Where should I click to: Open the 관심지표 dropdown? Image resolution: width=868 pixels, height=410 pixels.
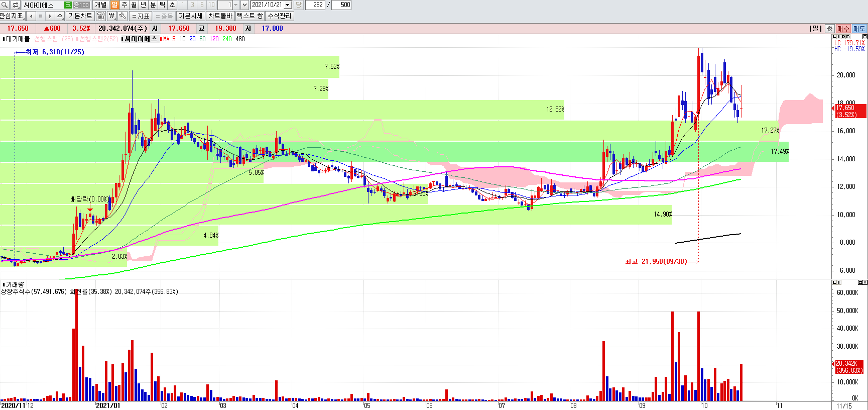pos(13,16)
